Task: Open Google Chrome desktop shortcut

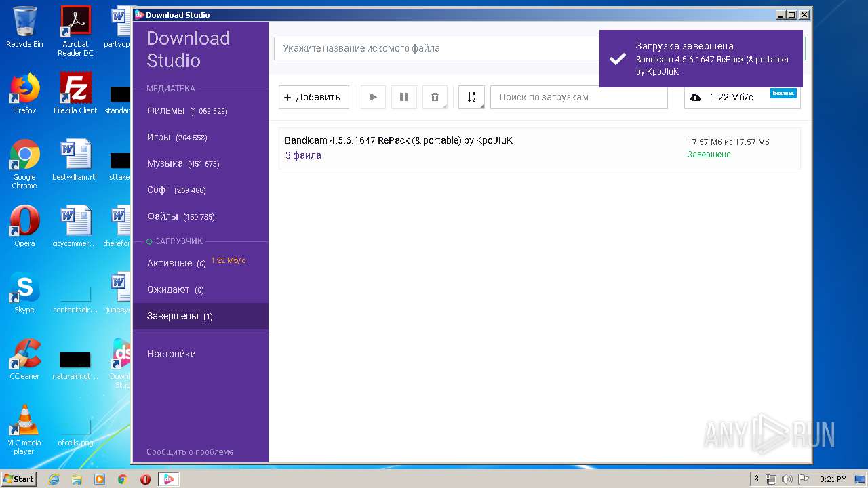Action: [x=24, y=164]
